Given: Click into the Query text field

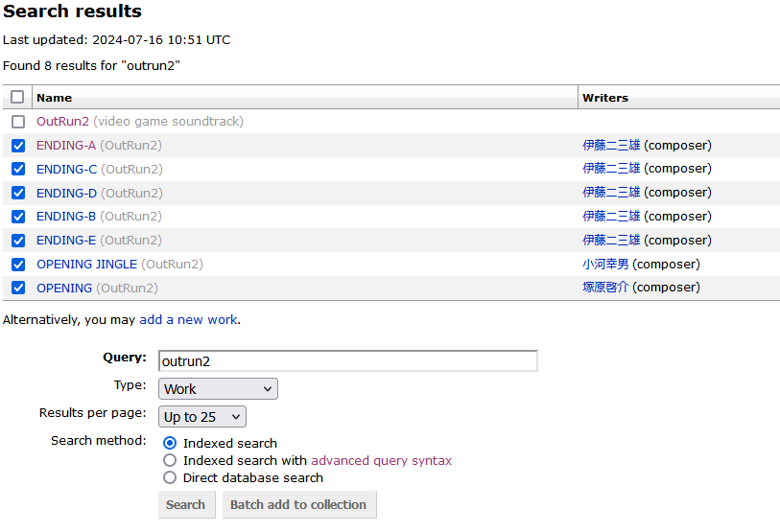Looking at the screenshot, I should point(347,361).
